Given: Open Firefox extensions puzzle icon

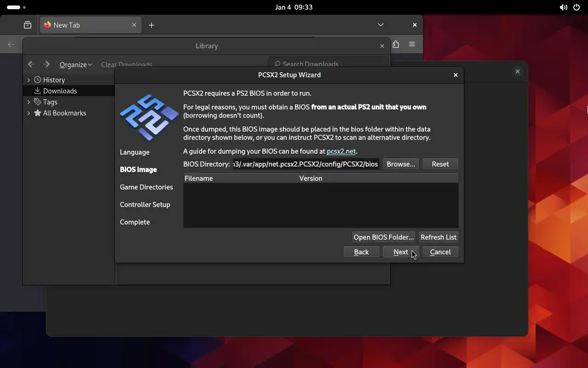Looking at the screenshot, I should coord(396,44).
